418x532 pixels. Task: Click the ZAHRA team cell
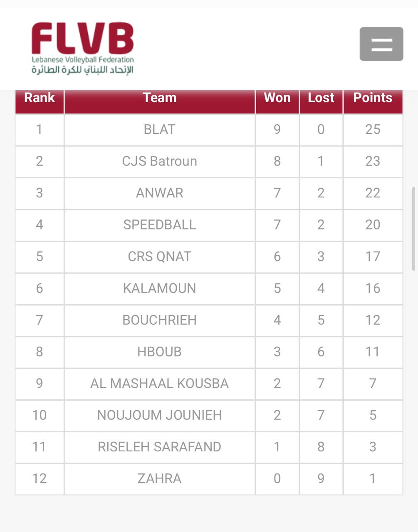coord(160,479)
